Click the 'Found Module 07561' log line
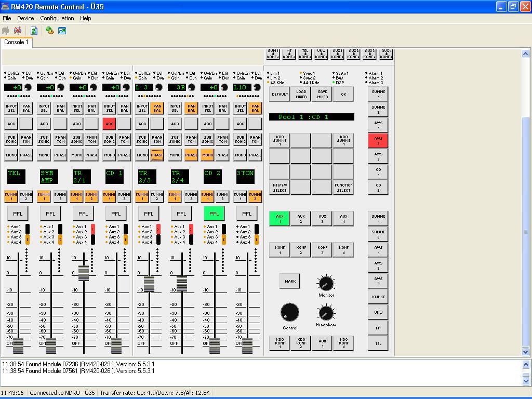Viewport: 532px width, 399px height. [x=78, y=371]
